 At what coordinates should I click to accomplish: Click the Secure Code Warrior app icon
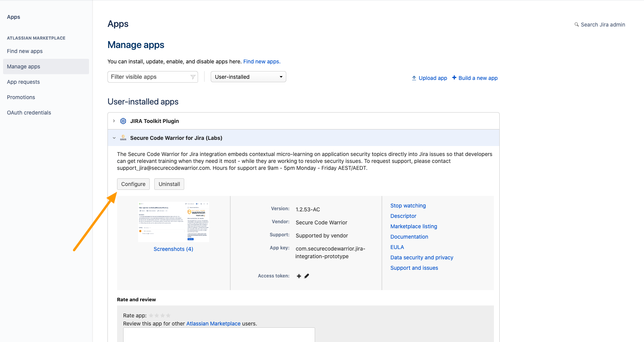coord(123,138)
